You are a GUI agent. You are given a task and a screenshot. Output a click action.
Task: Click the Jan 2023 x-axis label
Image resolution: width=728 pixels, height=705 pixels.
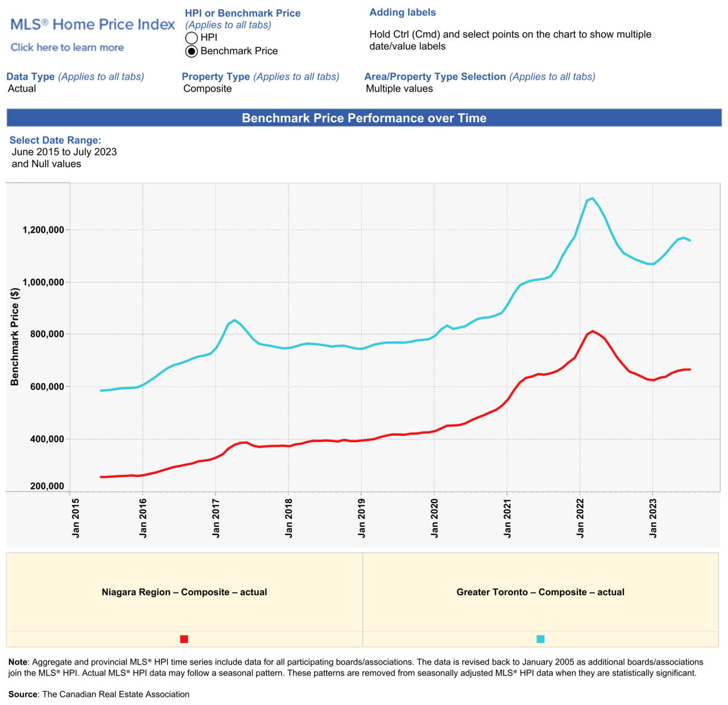(x=653, y=518)
